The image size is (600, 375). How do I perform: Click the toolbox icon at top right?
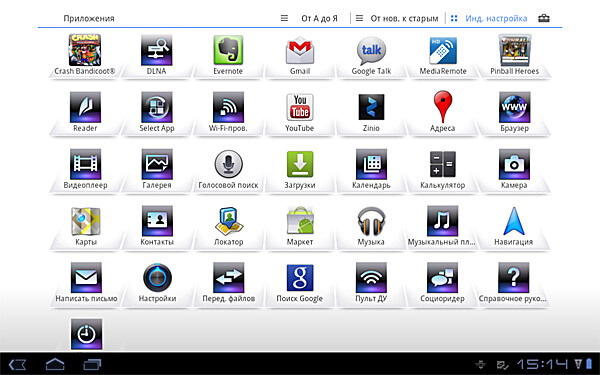point(544,18)
